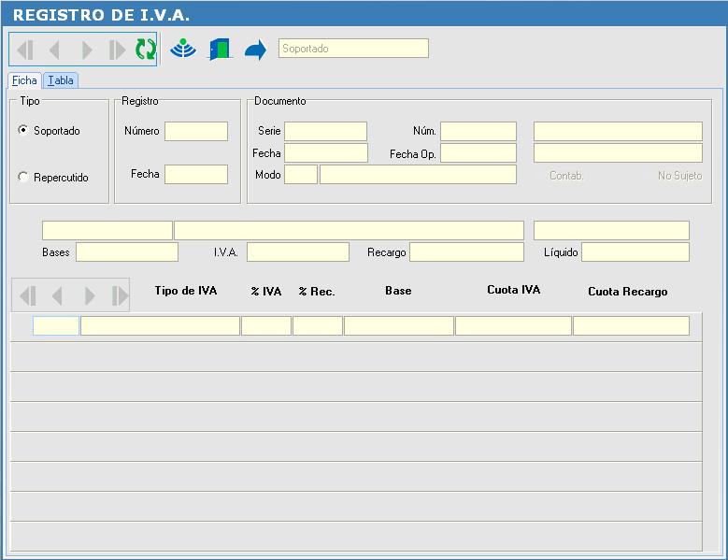Screen dimensions: 728x560
Task: Click the Documento Serie field
Action: tap(325, 131)
